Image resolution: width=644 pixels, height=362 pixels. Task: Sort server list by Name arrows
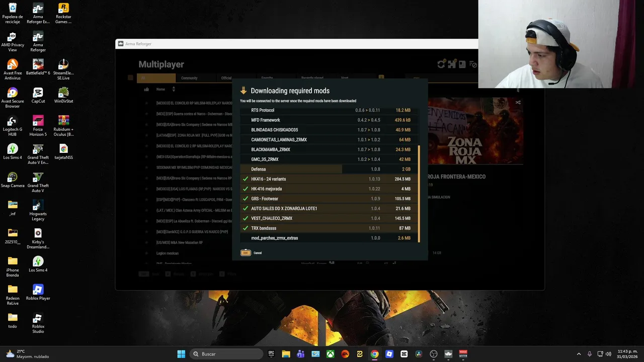click(x=174, y=89)
